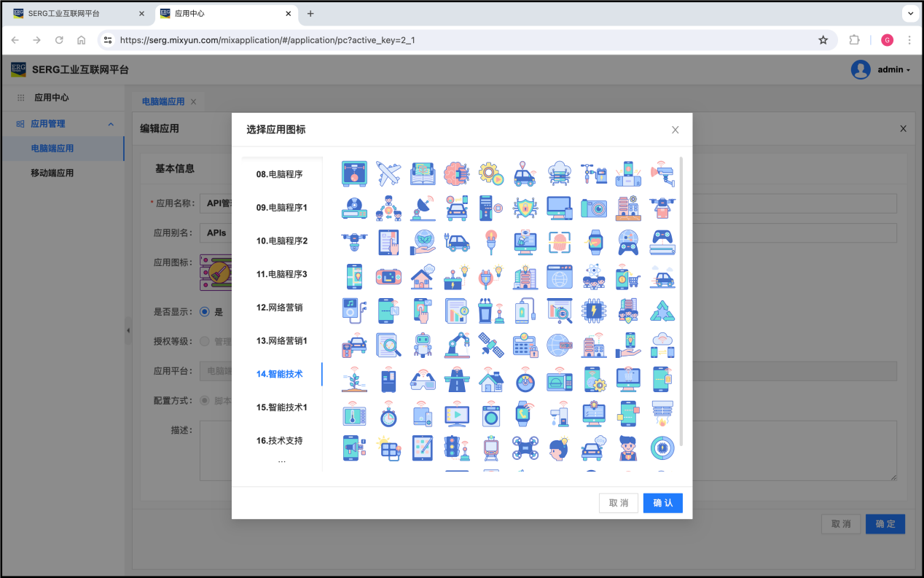Select the 是 radio button for 是否显示
Screen dimensions: 924x578
205,312
